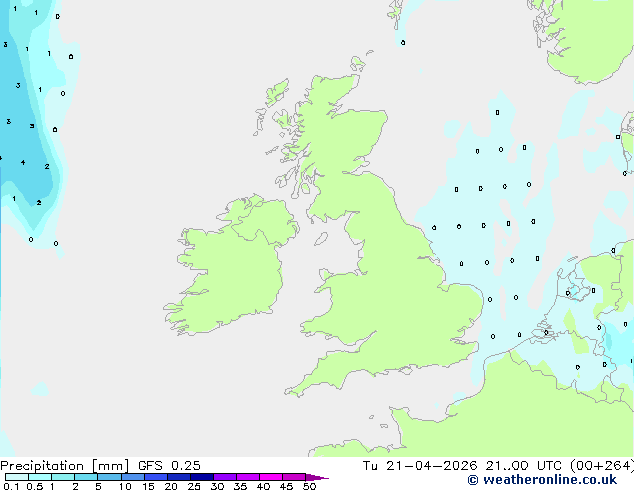Image resolution: width=634 pixels, height=490 pixels.
Task: Click the 10–15 mm legend color swatch
Action: point(132,477)
